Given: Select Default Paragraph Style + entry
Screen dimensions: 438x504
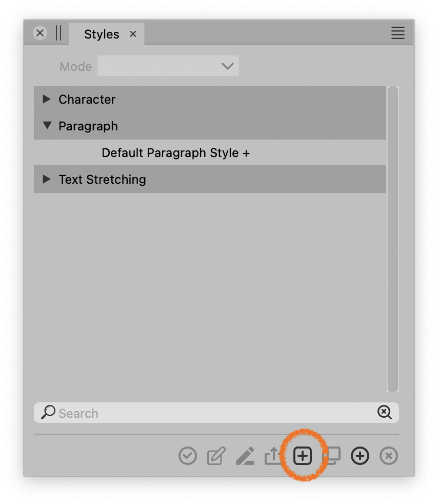Looking at the screenshot, I should (x=175, y=153).
